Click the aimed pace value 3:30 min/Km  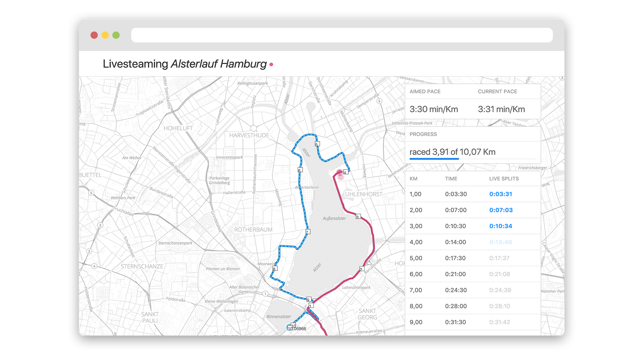coord(434,109)
